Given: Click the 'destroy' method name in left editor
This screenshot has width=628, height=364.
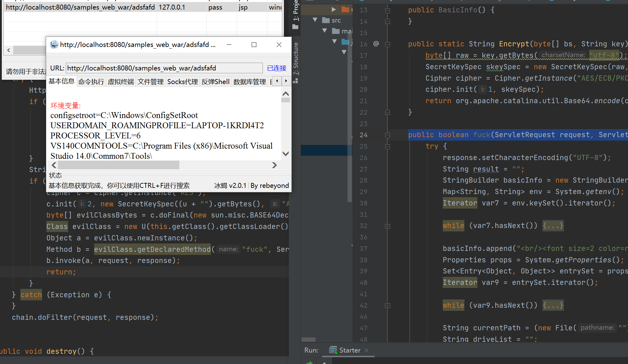Looking at the screenshot, I should tap(61, 351).
